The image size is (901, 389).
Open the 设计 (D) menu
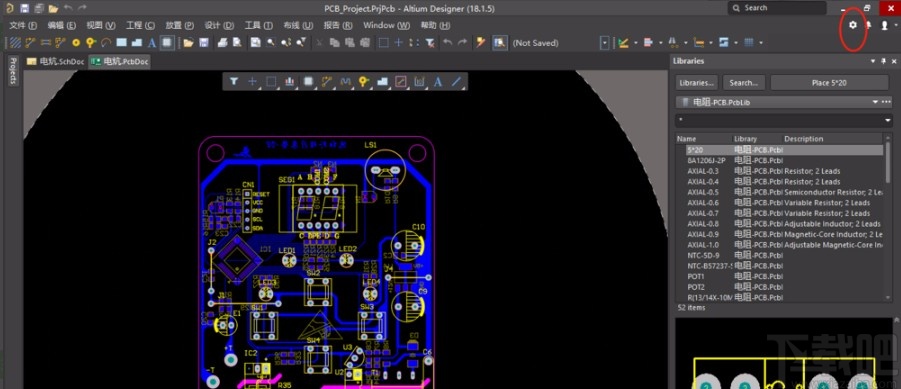[x=220, y=25]
